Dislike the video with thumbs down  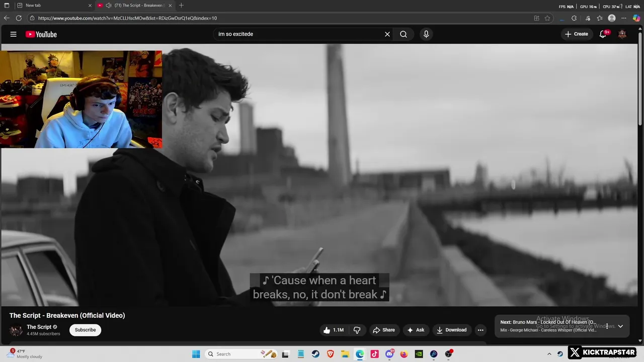tap(357, 330)
